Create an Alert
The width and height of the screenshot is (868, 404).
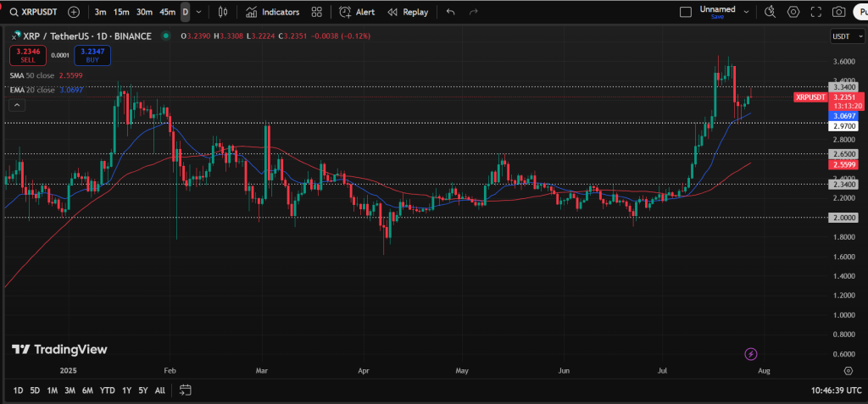point(357,12)
